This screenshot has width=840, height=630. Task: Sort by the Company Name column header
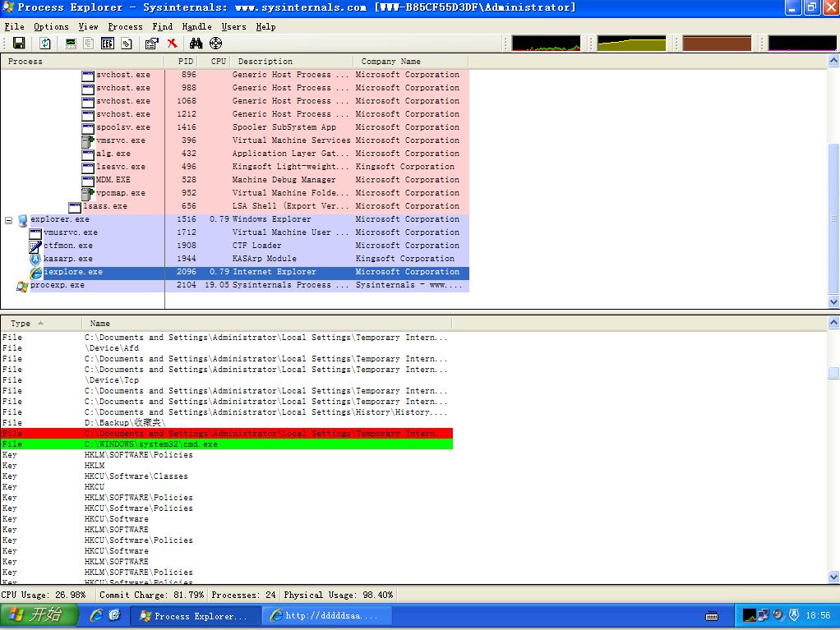(411, 62)
